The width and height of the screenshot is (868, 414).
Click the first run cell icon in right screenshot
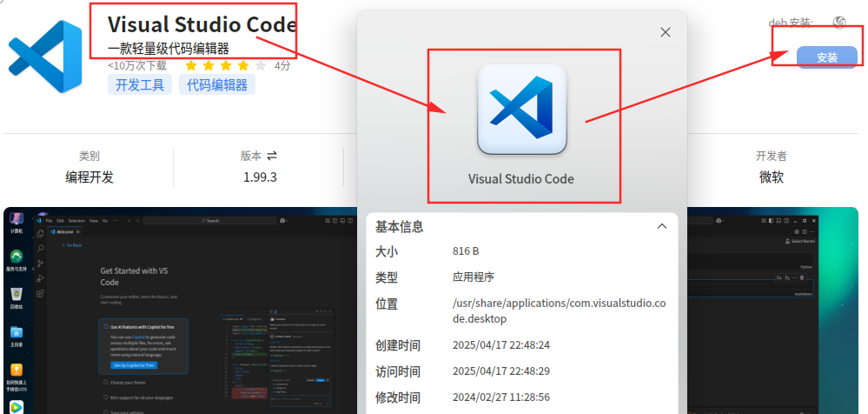coord(779,277)
